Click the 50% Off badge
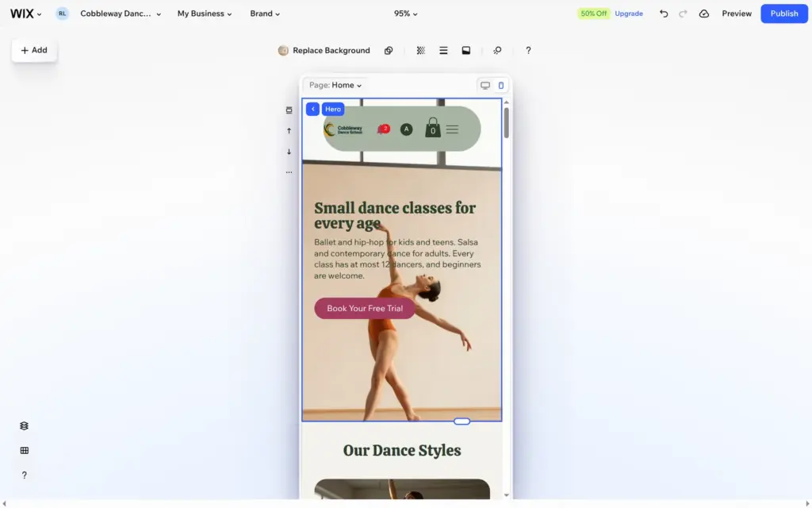 tap(593, 13)
